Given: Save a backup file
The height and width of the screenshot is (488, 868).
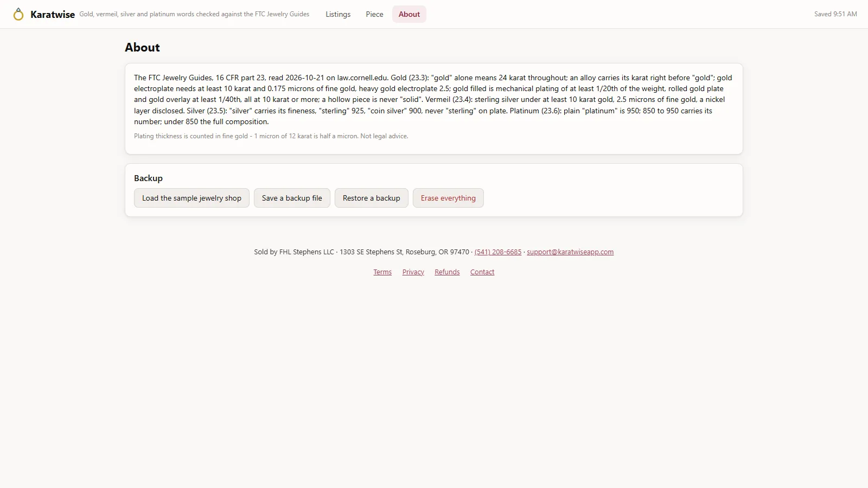Looking at the screenshot, I should click(x=292, y=198).
